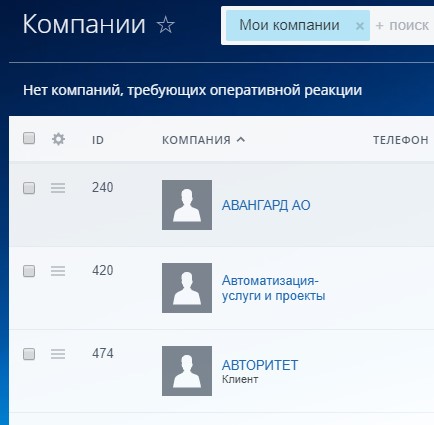Check the box for company 240
The image size is (434, 425).
tap(29, 188)
